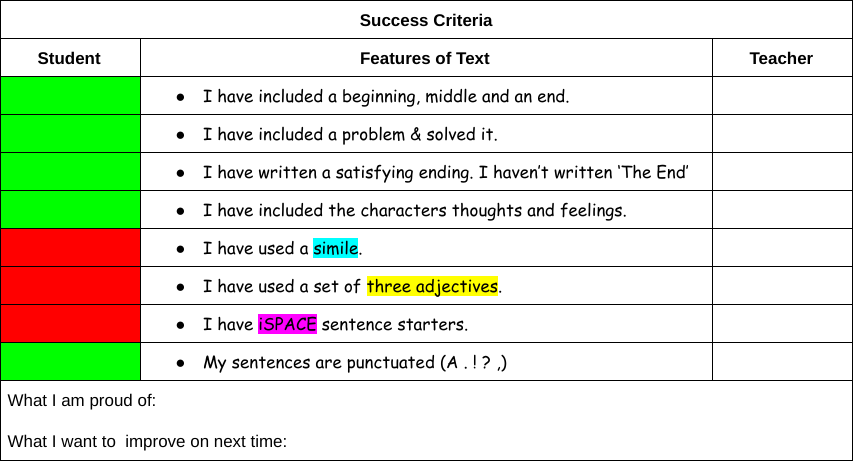Click the Success Criteria title cell
The height and width of the screenshot is (464, 855).
coord(426,20)
